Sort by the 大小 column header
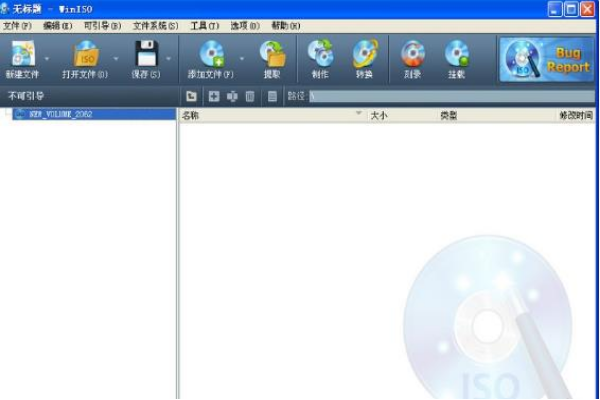The height and width of the screenshot is (400, 600). [x=402, y=116]
